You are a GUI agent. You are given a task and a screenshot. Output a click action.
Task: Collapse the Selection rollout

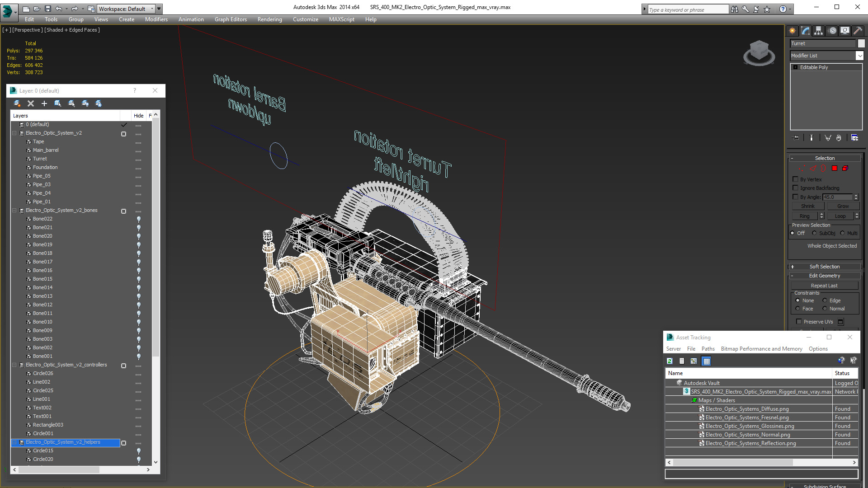point(825,158)
